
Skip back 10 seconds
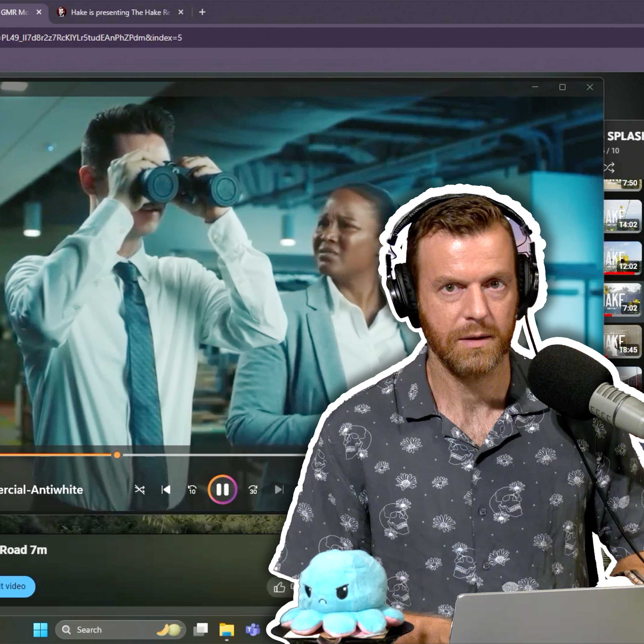[x=192, y=490]
